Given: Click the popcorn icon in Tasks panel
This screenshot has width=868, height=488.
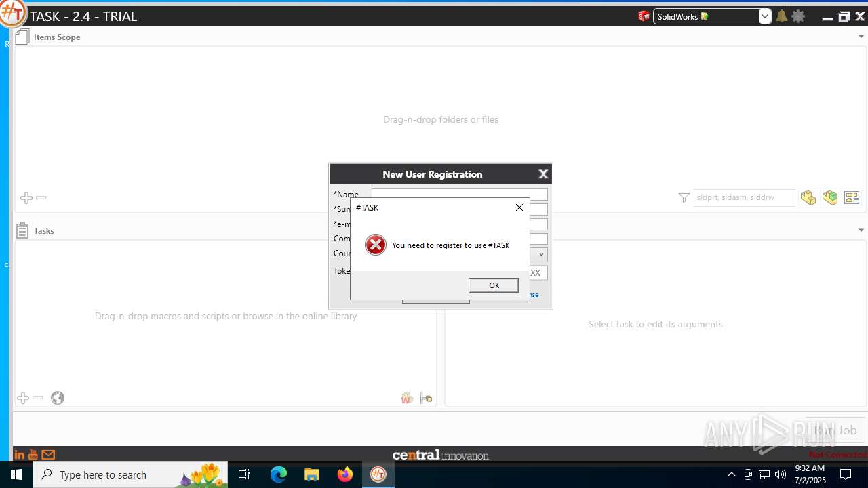Looking at the screenshot, I should coord(407,398).
